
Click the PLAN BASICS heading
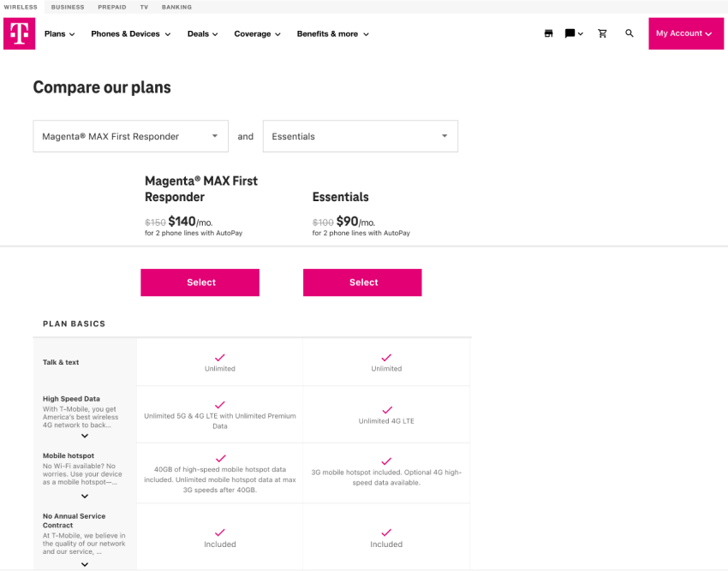point(75,324)
